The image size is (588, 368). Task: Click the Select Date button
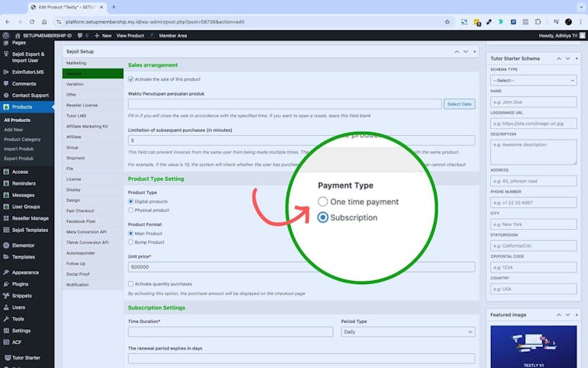tap(458, 104)
